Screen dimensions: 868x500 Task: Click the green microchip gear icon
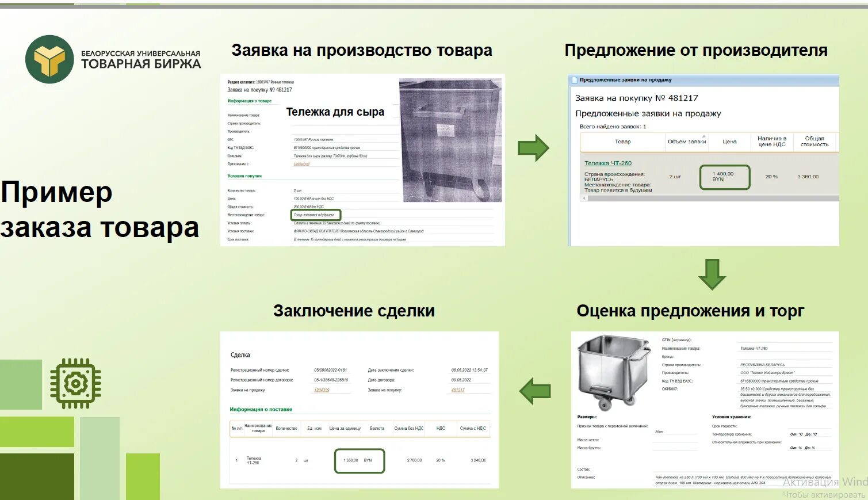tap(75, 383)
